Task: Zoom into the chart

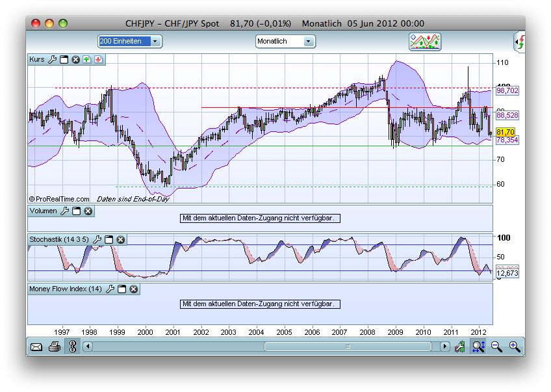Action: (x=515, y=346)
